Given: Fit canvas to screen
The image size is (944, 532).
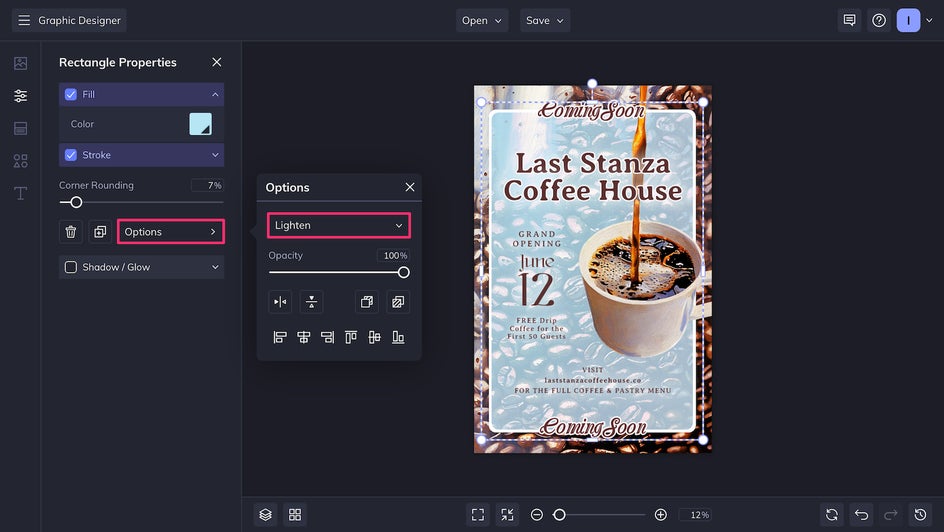Looking at the screenshot, I should point(478,515).
